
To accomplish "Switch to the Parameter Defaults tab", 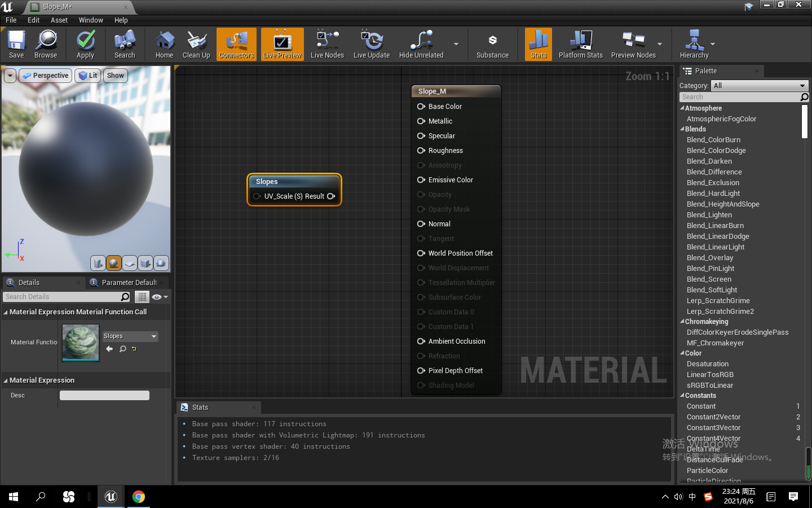I will [128, 282].
